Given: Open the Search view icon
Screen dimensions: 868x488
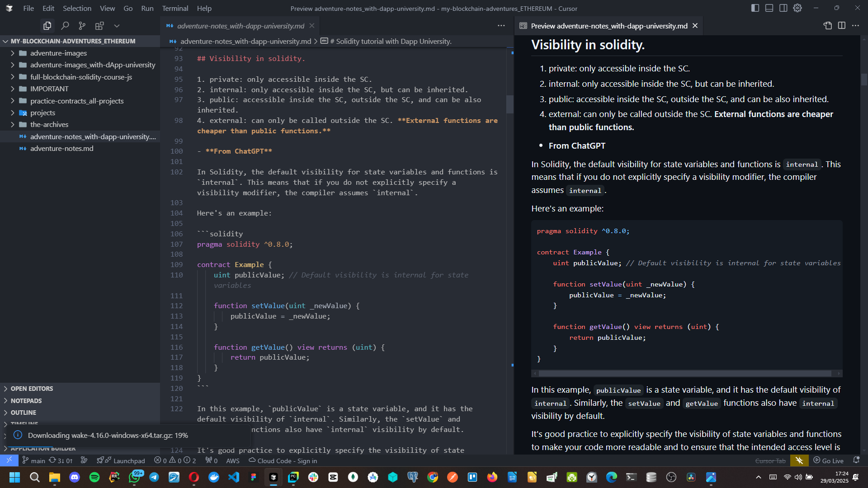Looking at the screenshot, I should click(x=65, y=26).
